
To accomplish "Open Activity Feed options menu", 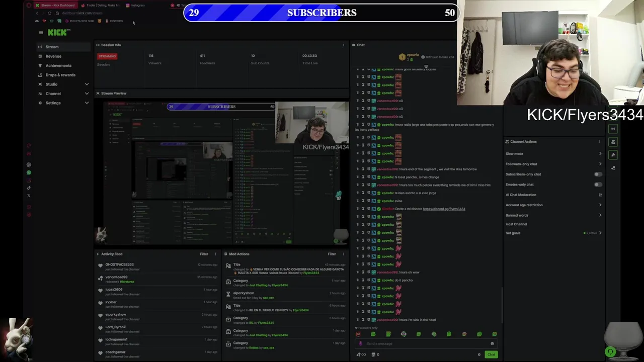I will tap(216, 254).
